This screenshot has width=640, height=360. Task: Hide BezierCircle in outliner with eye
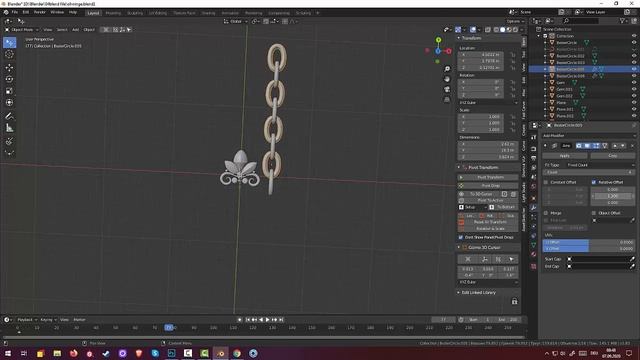[634, 42]
